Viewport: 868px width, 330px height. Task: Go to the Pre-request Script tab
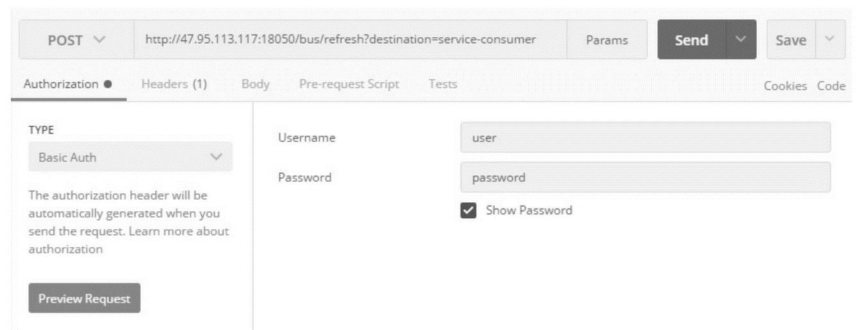coord(349,84)
